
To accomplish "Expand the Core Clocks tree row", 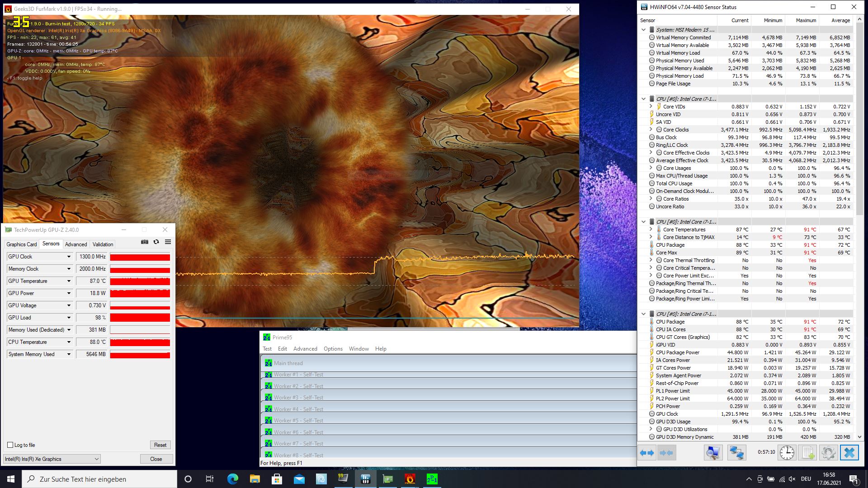I will (651, 130).
